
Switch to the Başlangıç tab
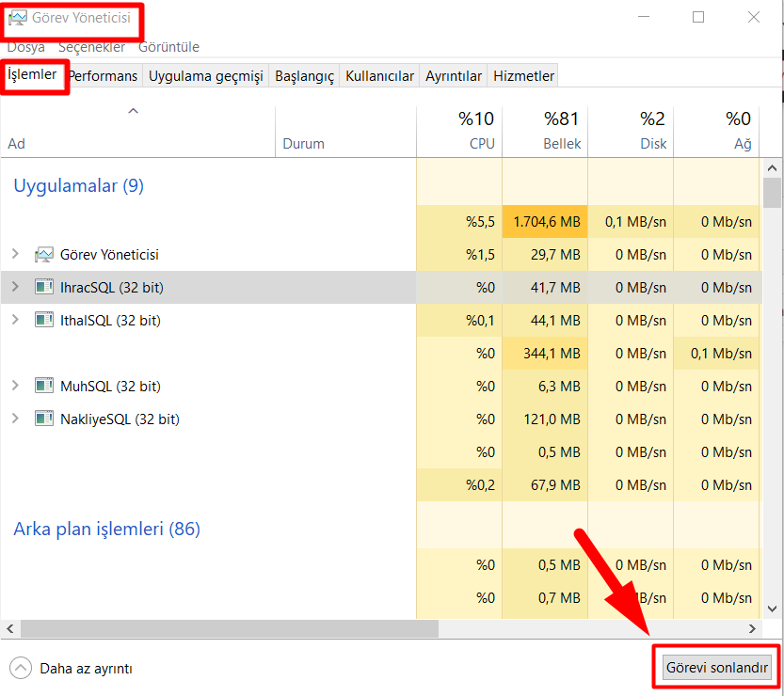(x=304, y=76)
